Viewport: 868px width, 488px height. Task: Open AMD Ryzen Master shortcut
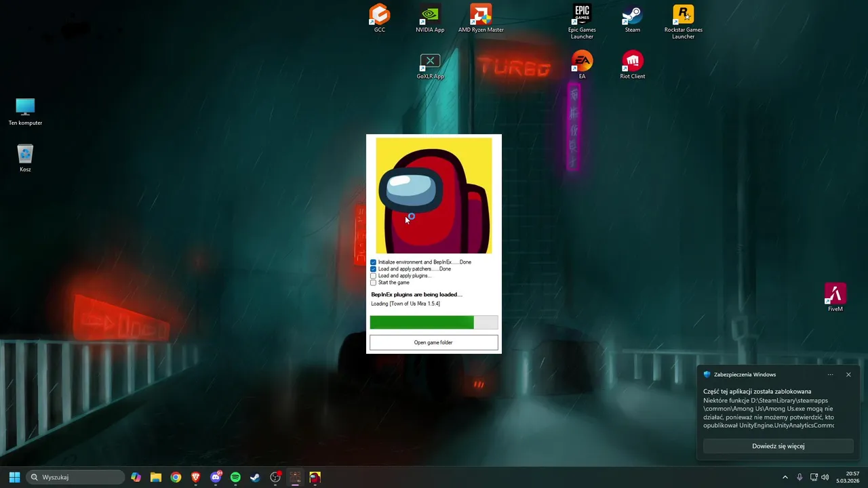click(x=481, y=18)
